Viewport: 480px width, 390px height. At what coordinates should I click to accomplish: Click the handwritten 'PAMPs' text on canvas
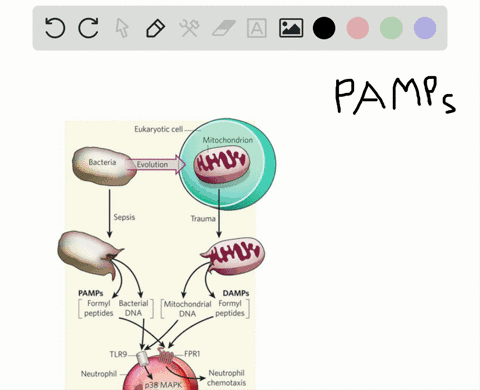pos(395,96)
